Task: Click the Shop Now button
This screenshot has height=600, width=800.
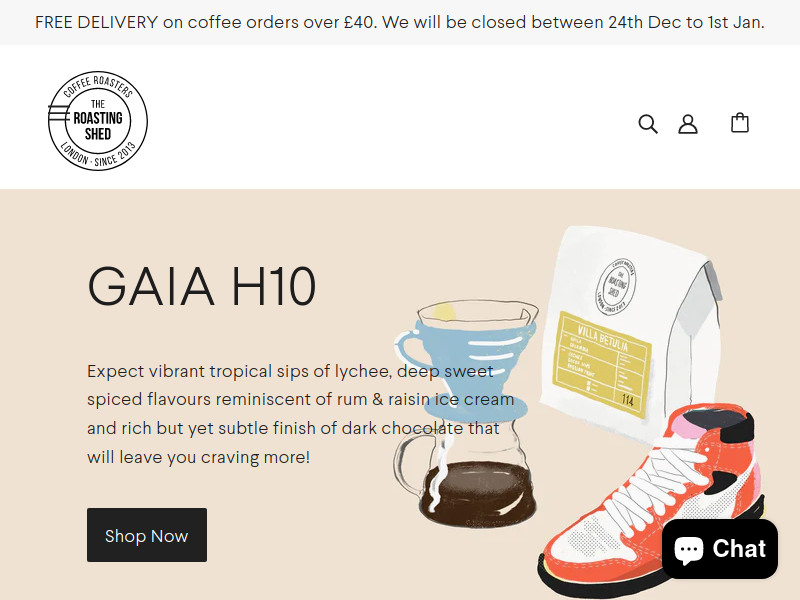Action: (x=147, y=535)
